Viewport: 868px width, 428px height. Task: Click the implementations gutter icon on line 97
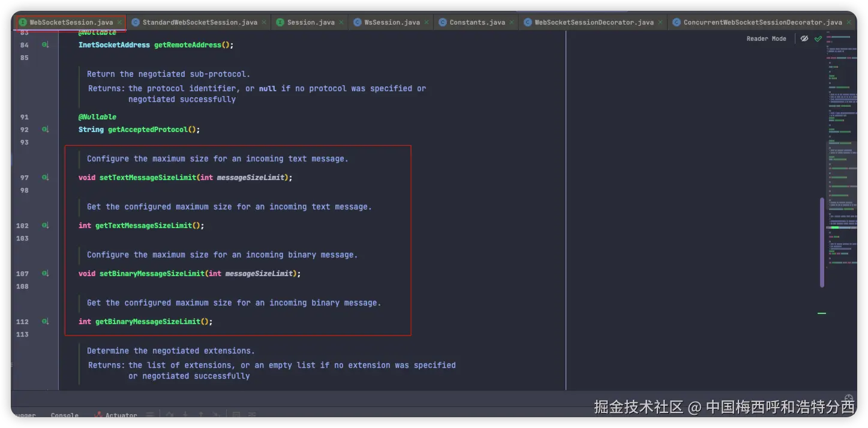(45, 178)
